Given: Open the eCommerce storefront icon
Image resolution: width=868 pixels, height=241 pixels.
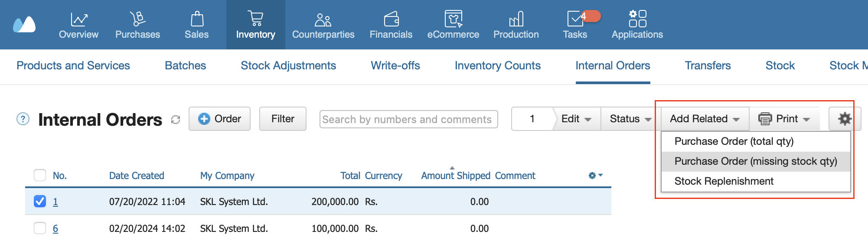Looking at the screenshot, I should tap(454, 19).
